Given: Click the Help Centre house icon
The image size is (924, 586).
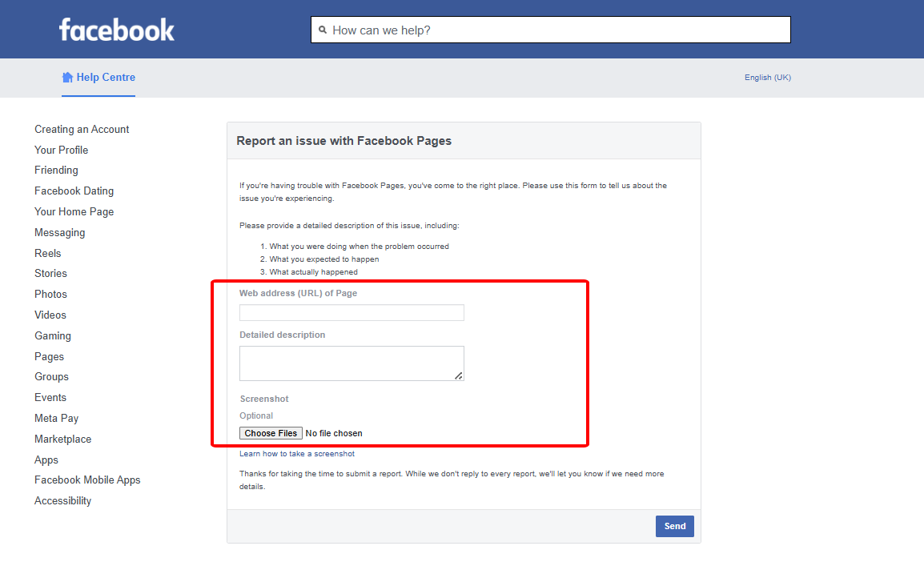Looking at the screenshot, I should click(66, 77).
